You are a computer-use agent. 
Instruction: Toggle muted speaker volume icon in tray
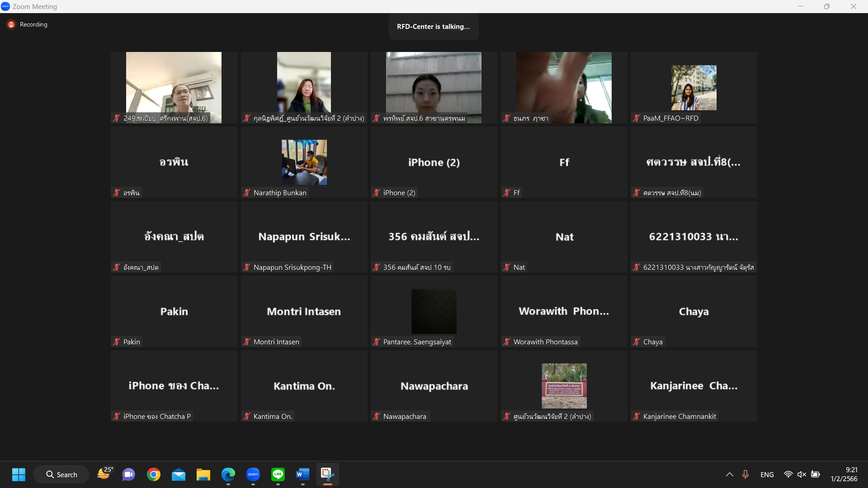click(x=802, y=474)
